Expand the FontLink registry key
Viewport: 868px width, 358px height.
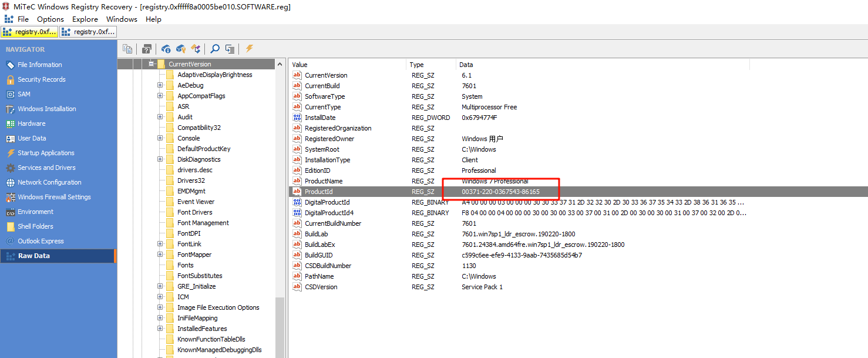coord(160,244)
